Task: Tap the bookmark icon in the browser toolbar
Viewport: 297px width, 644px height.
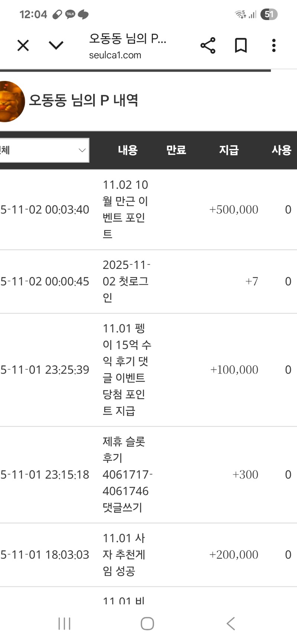Action: (240, 45)
